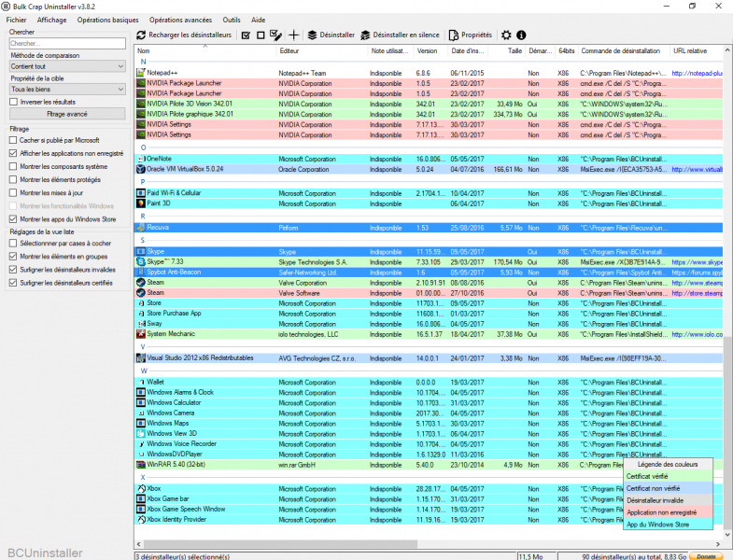Click the horizontal scrollbar under the list
The height and width of the screenshot is (560, 733).
280,544
